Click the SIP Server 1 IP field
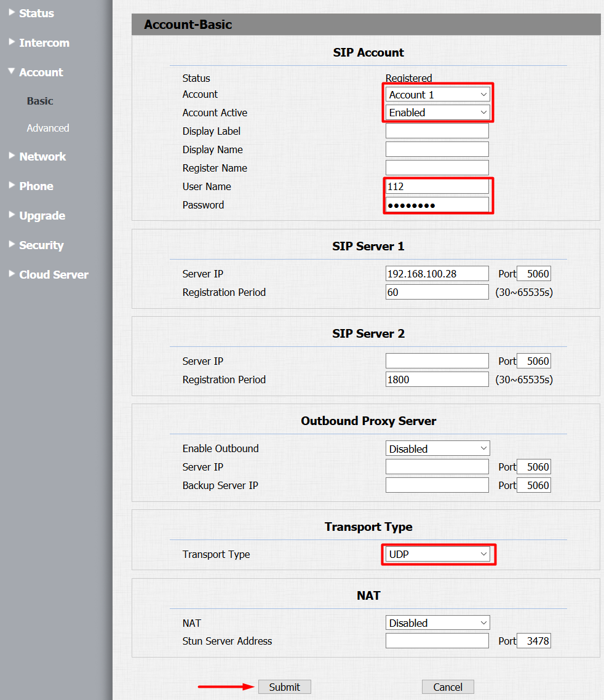 pyautogui.click(x=437, y=273)
